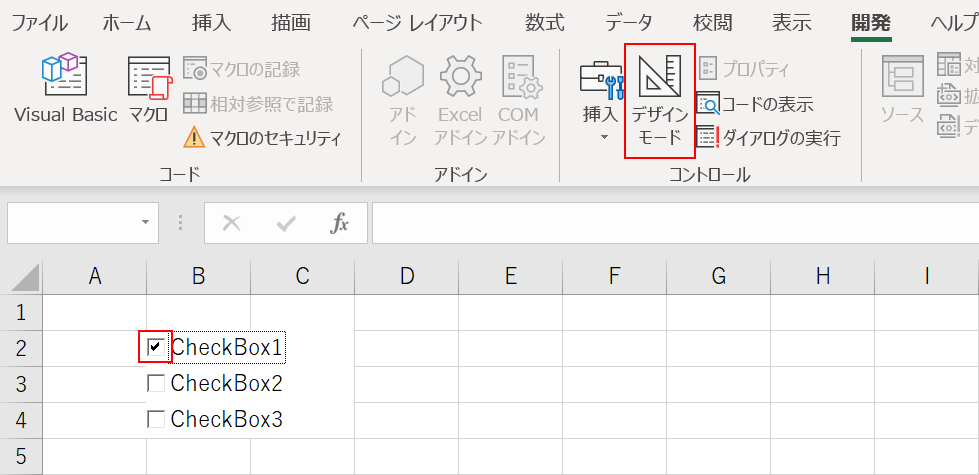Switch to the 表示 tab
Screen dimensions: 979x475
(792, 24)
